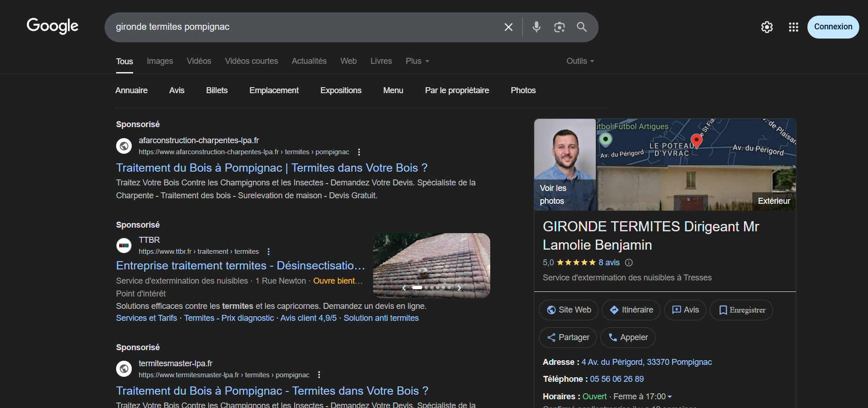Select the Photos filter chip
The height and width of the screenshot is (408, 868).
click(523, 90)
